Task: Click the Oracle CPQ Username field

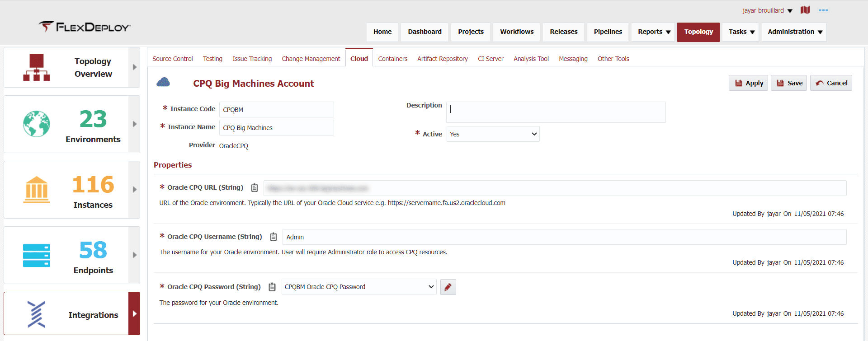Action: point(565,237)
